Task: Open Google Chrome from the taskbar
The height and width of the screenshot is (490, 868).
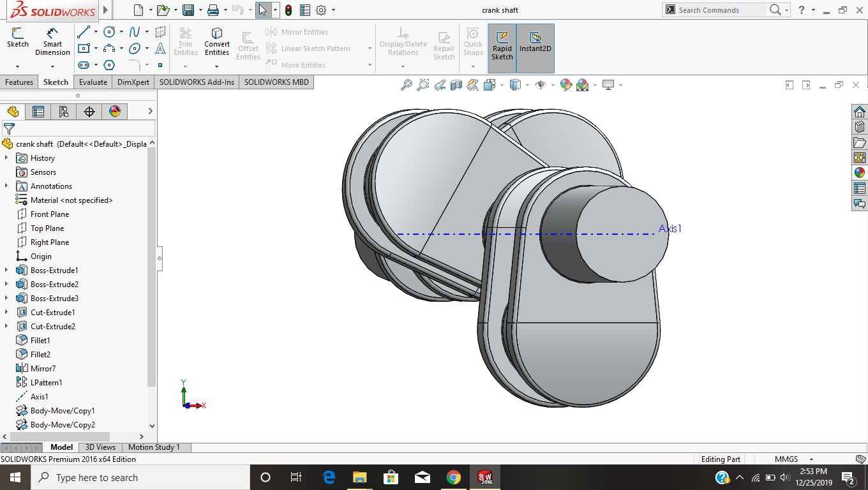Action: coord(453,477)
